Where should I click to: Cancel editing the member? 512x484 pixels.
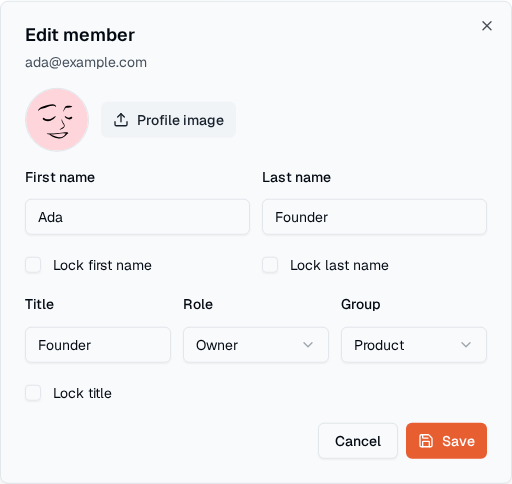coord(358,441)
